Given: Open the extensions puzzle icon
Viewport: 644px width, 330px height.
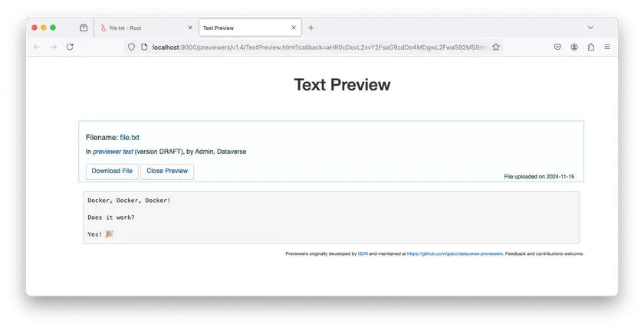Looking at the screenshot, I should click(x=590, y=47).
